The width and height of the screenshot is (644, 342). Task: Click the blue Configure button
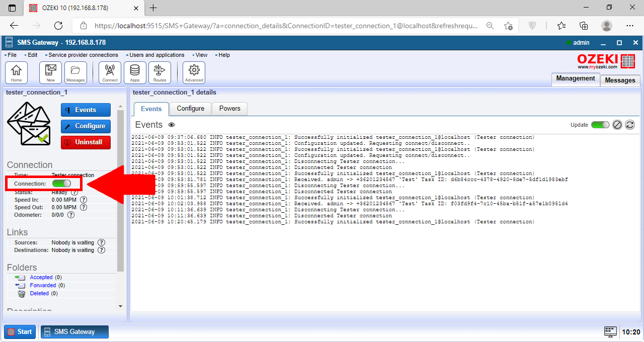86,126
